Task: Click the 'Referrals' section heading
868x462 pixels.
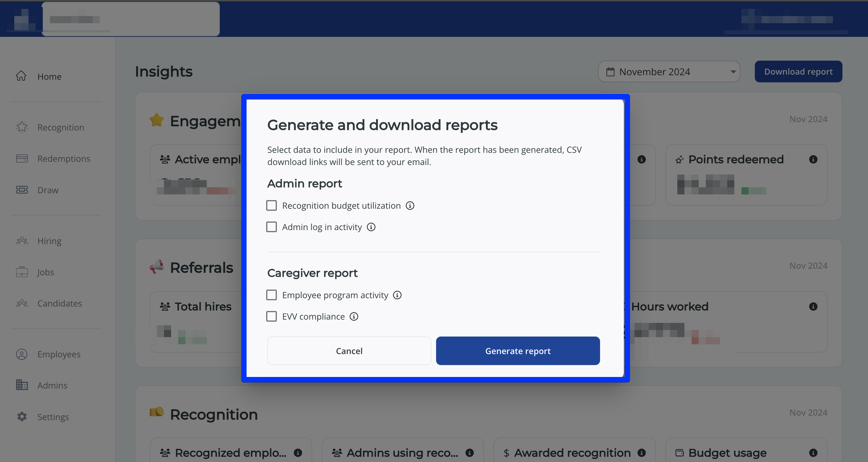Action: pos(201,268)
